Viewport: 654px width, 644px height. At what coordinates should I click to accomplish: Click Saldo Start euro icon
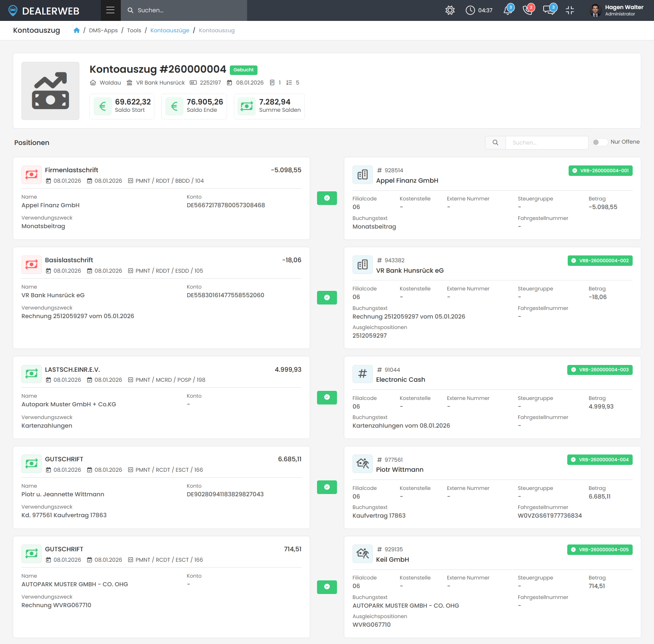(102, 106)
